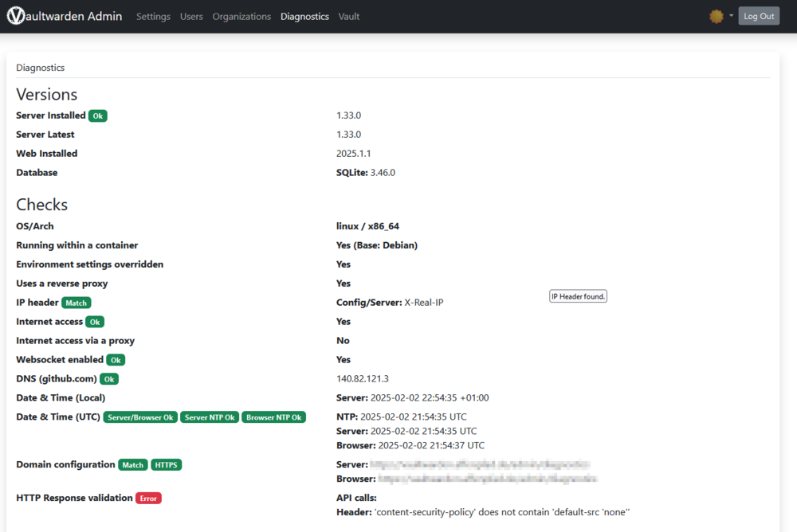Click the linux / x86_64 value
The height and width of the screenshot is (532, 797).
coord(367,226)
